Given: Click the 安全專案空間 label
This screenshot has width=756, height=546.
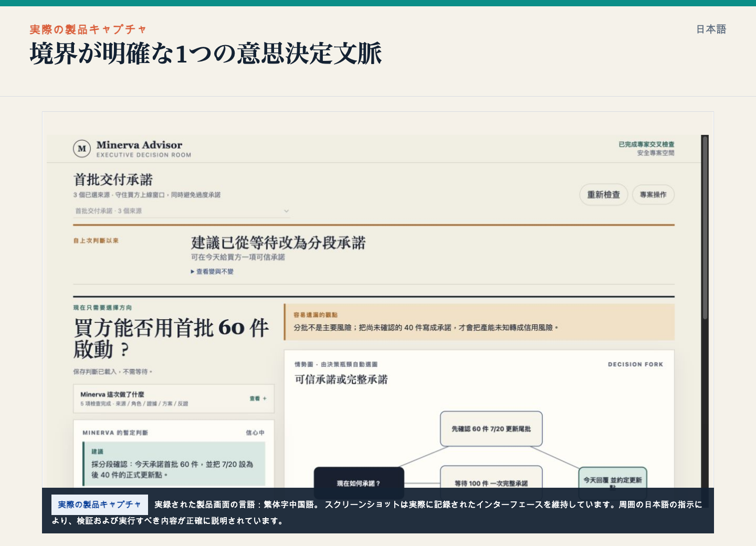Looking at the screenshot, I should tap(656, 153).
